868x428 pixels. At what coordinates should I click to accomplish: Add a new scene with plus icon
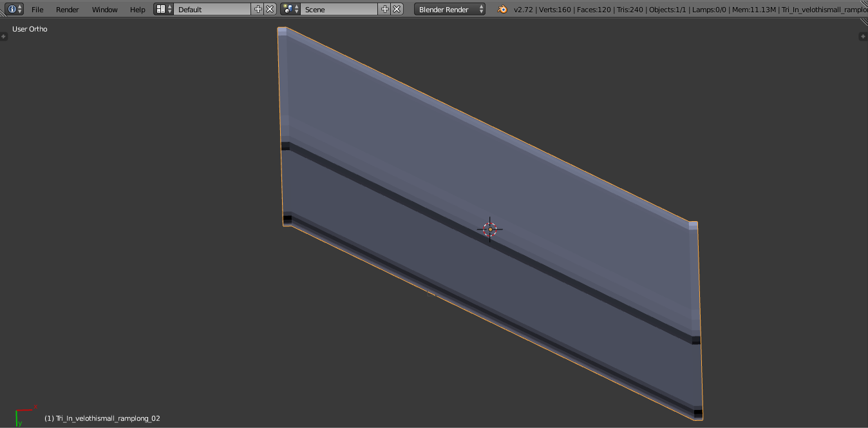click(385, 9)
